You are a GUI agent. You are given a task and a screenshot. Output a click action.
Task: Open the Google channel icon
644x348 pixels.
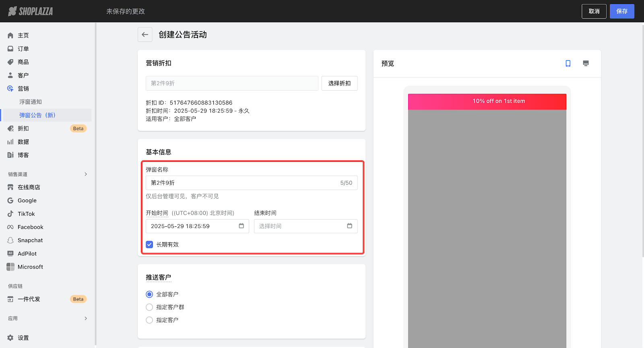click(x=10, y=201)
